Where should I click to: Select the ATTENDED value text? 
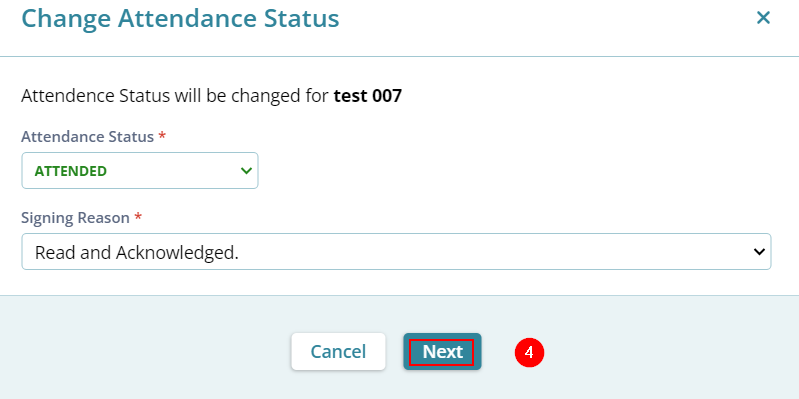[71, 171]
